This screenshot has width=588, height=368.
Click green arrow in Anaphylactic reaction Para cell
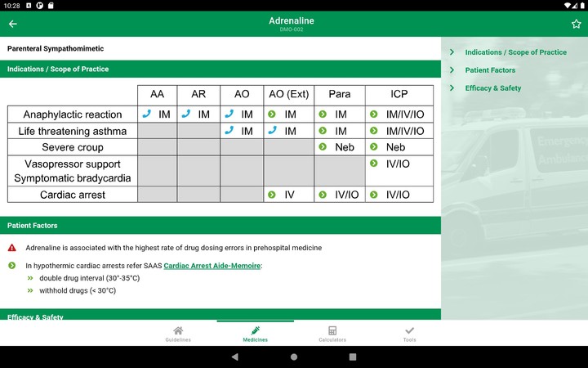pyautogui.click(x=323, y=114)
